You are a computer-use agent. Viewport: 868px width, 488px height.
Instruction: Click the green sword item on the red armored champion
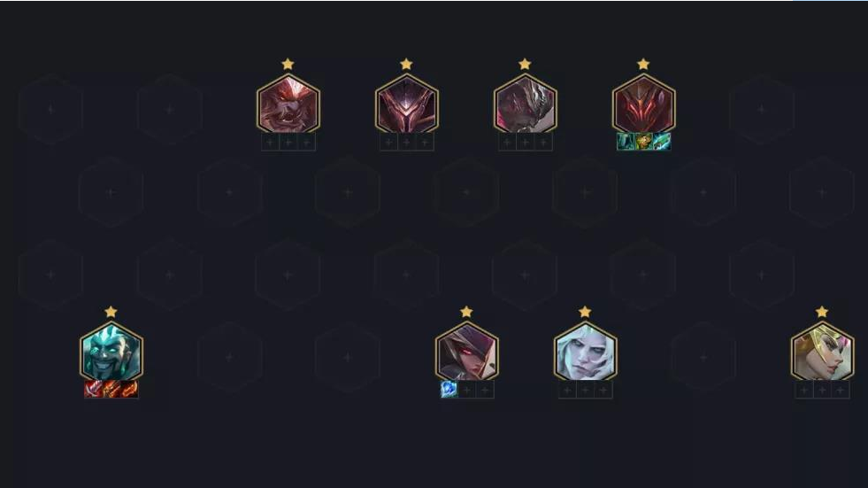662,142
